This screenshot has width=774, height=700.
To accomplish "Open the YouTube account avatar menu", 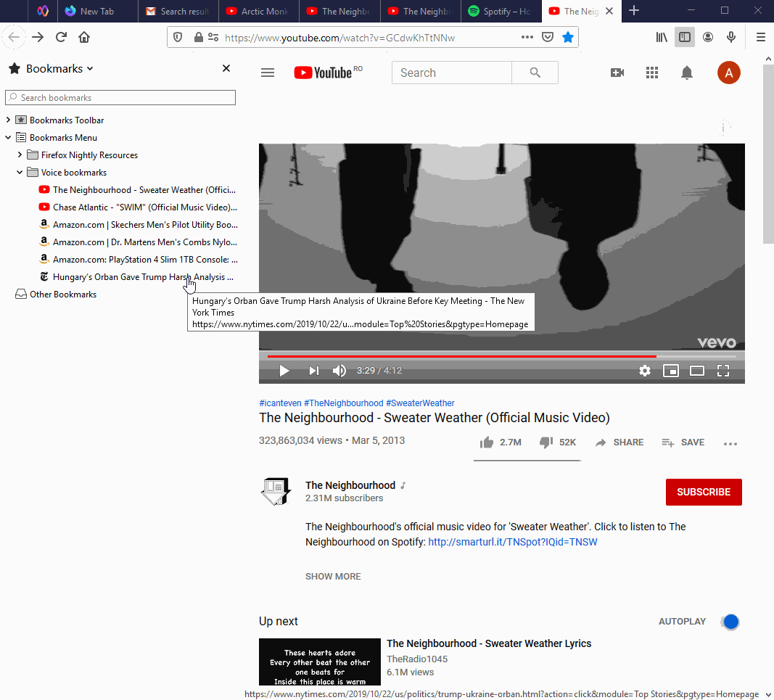I will click(728, 73).
